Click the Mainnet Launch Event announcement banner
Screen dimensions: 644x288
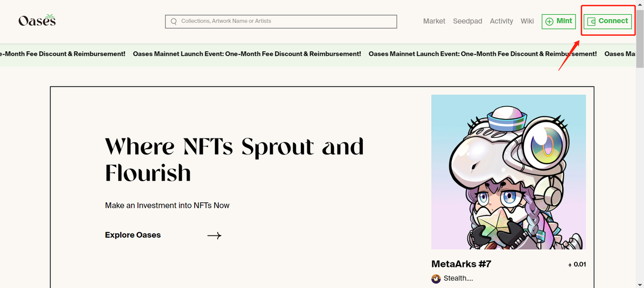coord(318,54)
